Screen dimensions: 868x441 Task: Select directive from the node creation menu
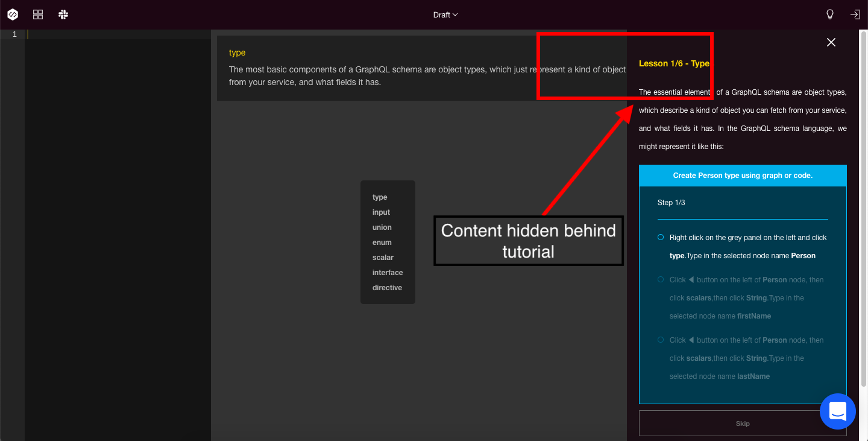coord(387,287)
